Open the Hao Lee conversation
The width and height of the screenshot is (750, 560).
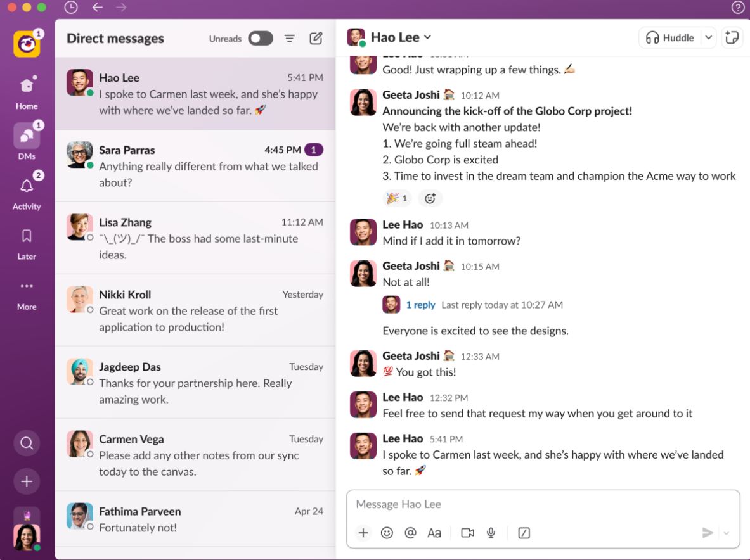click(195, 94)
